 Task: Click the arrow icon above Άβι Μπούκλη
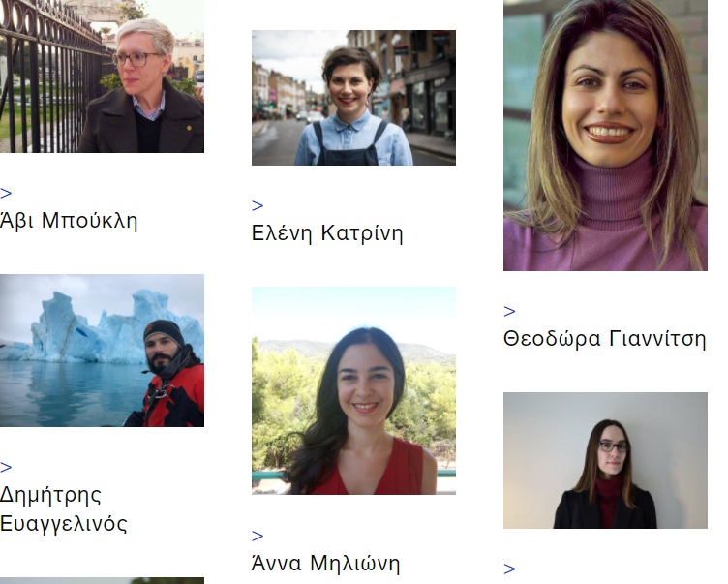point(6,193)
